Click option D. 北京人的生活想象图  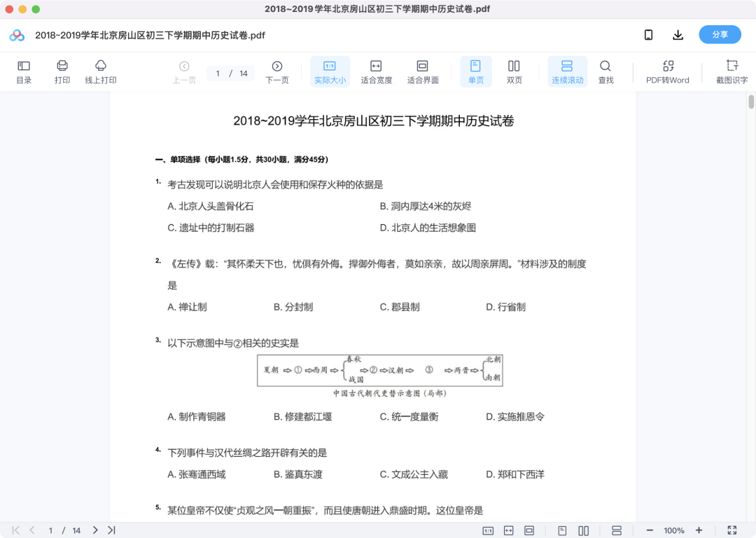point(428,228)
